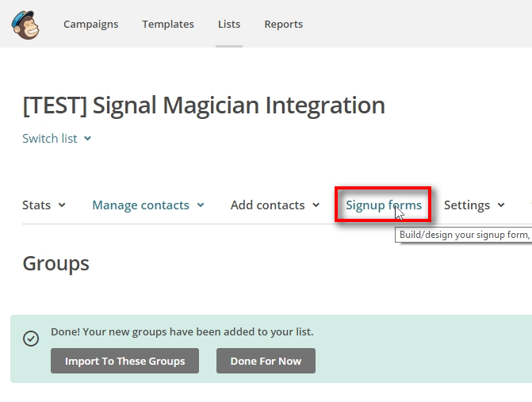Click the Mailchimp Freddie monkey logo

click(x=25, y=24)
